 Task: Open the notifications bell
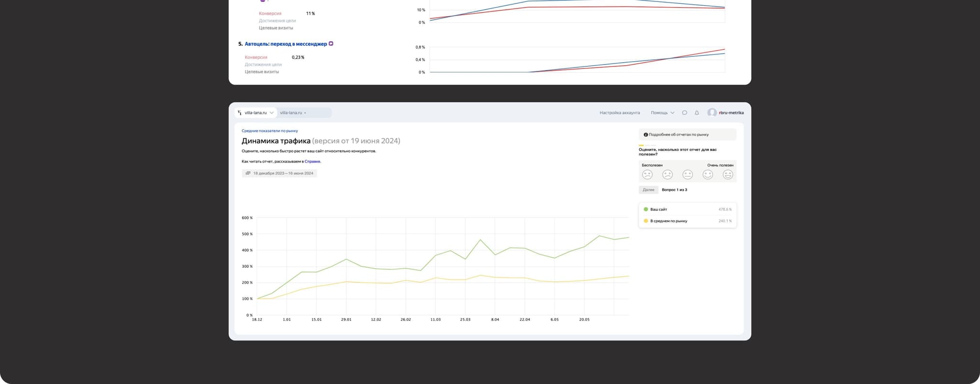tap(697, 113)
